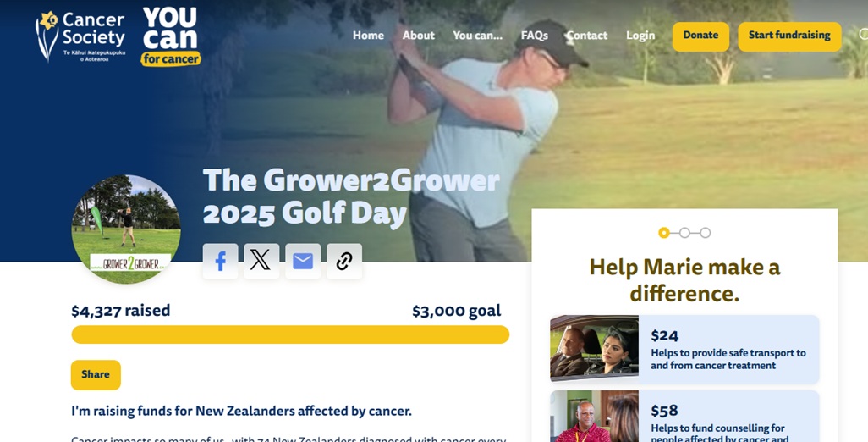Open the About menu item

(419, 36)
